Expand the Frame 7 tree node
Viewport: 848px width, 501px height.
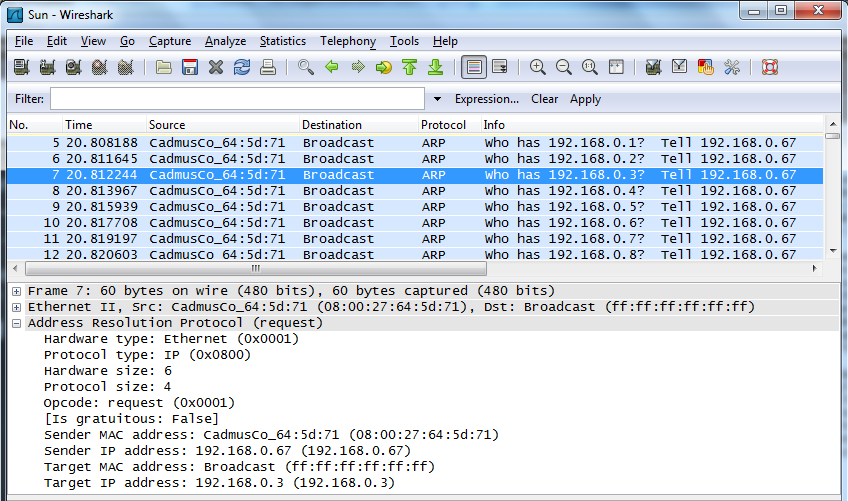tap(17, 292)
